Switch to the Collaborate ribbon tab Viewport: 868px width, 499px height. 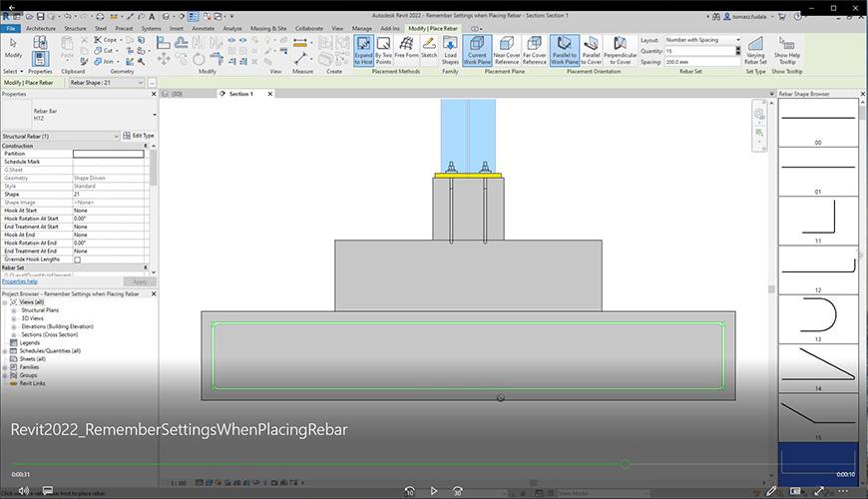(x=309, y=28)
